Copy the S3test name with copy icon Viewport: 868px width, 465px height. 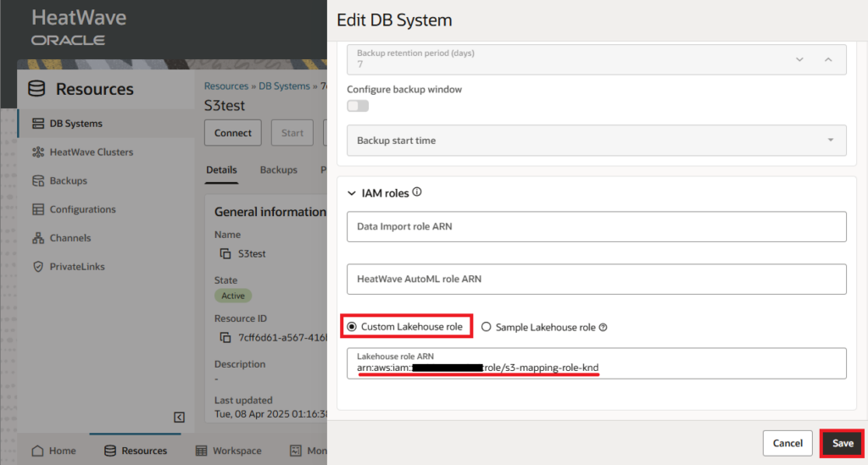tap(225, 254)
